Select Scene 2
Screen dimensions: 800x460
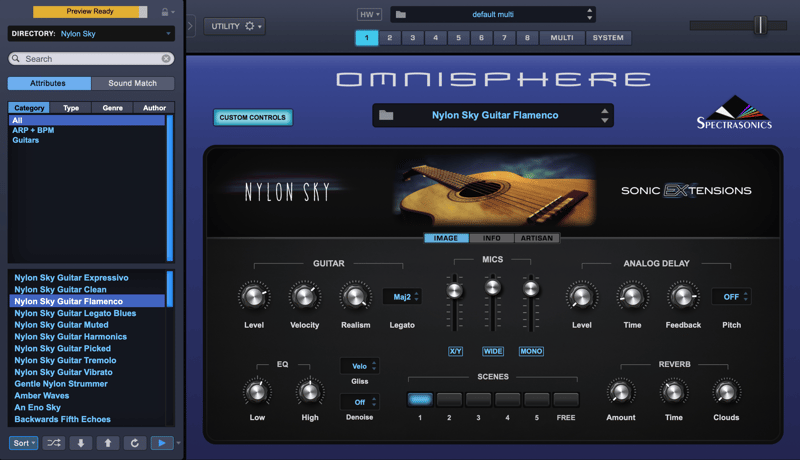[449, 399]
